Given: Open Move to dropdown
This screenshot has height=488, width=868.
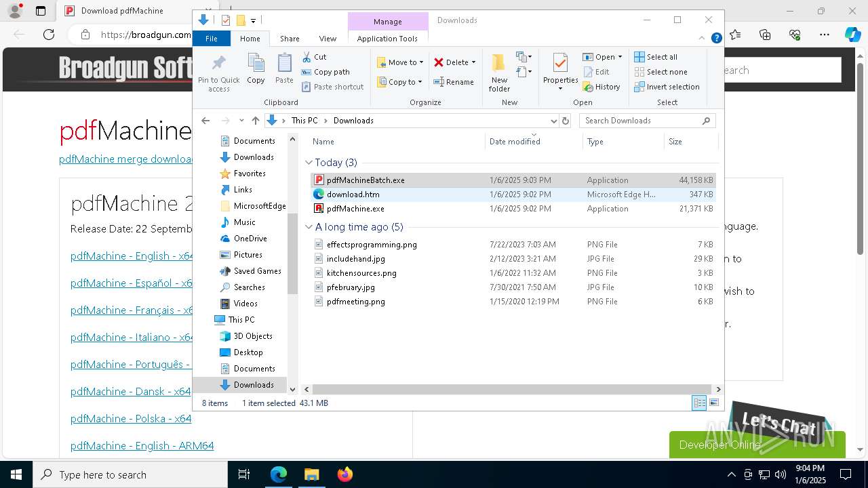Looking at the screenshot, I should (400, 62).
